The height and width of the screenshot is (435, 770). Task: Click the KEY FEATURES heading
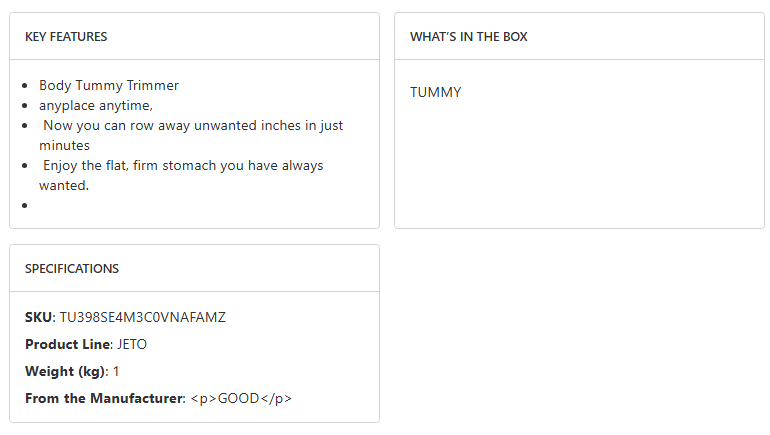tap(66, 37)
